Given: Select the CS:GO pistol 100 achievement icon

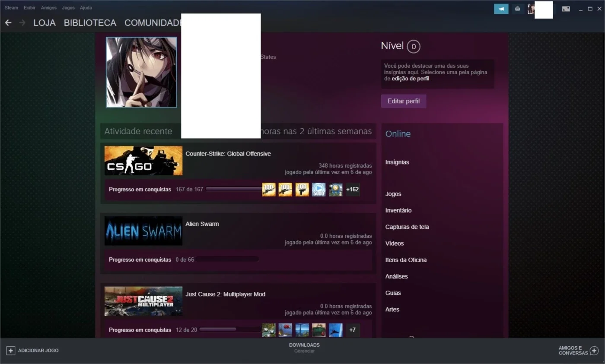Looking at the screenshot, I should point(302,190).
